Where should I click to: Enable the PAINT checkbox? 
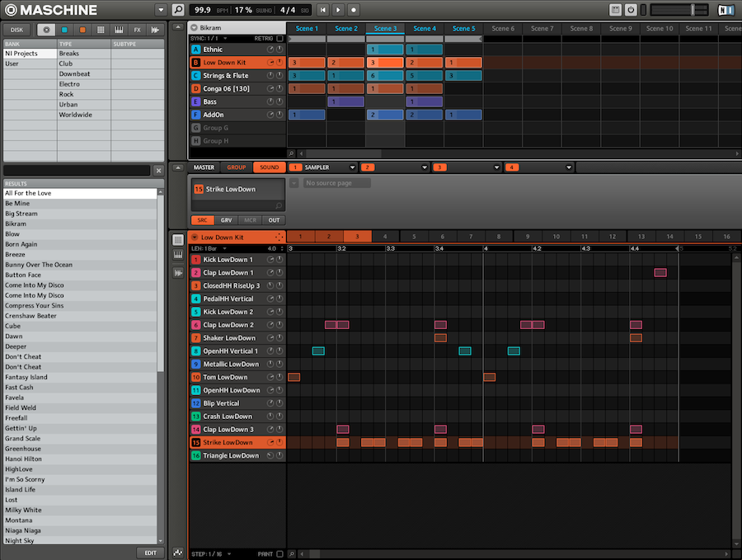point(279,554)
